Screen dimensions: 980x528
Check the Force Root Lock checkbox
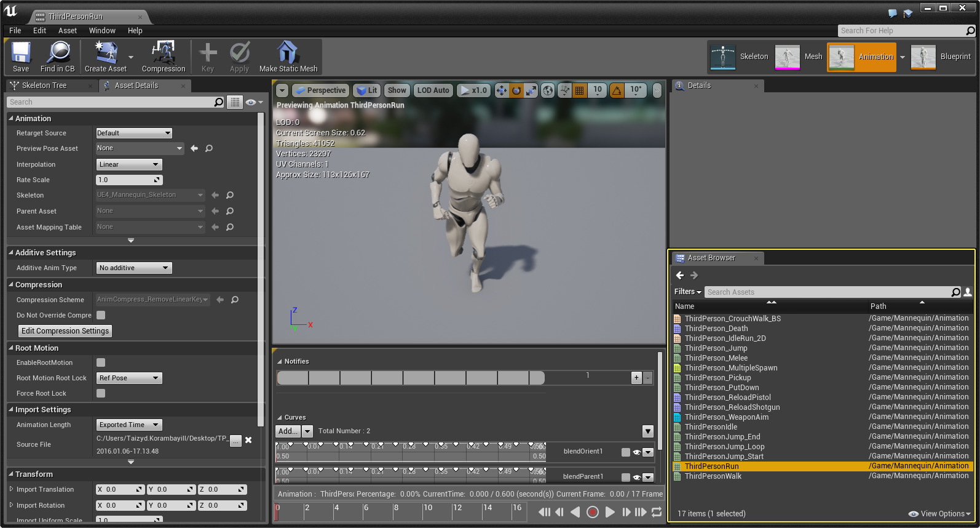[101, 393]
